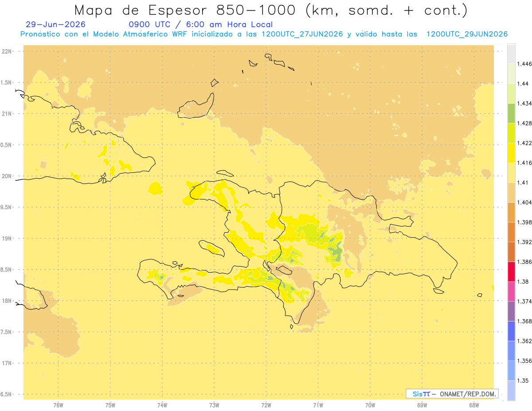Click the '22N' latitude label
This screenshot has height=411, width=532.
pyautogui.click(x=8, y=51)
